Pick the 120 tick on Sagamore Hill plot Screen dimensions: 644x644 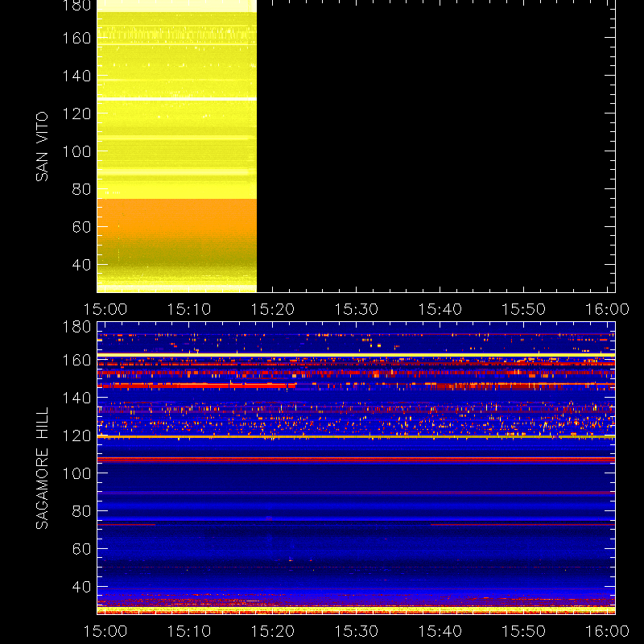tap(76, 436)
